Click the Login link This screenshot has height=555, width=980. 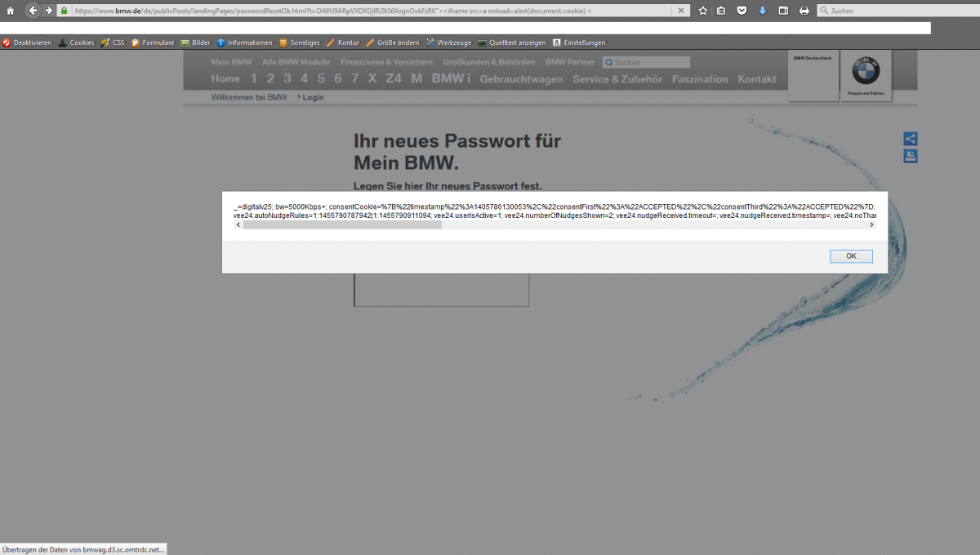[x=313, y=97]
